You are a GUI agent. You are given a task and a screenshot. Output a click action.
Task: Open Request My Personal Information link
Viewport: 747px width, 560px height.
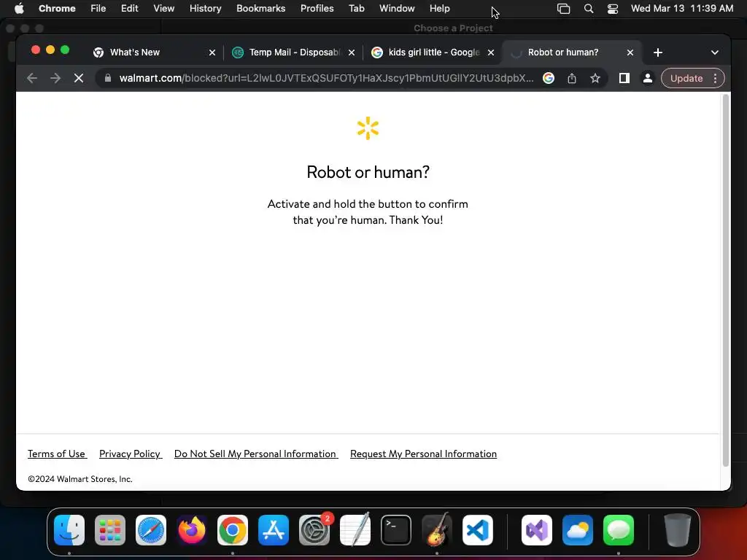(423, 454)
